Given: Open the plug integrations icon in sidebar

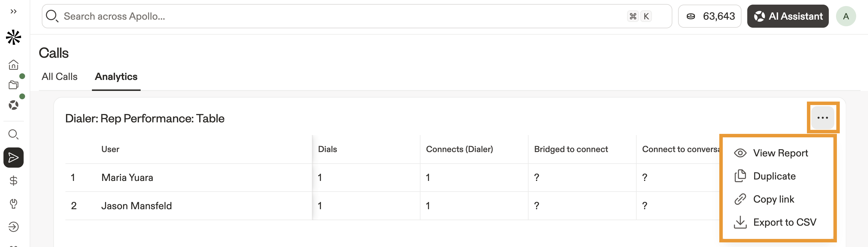Looking at the screenshot, I should [x=14, y=204].
